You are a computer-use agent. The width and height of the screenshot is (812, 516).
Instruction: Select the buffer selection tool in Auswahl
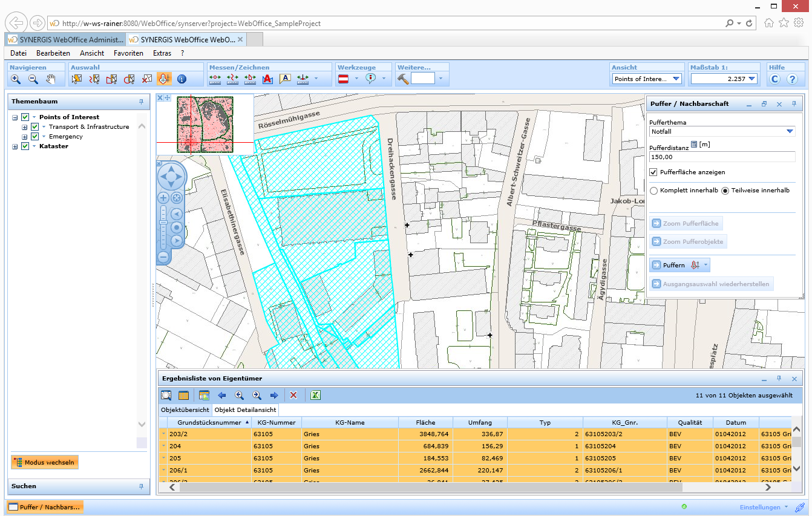164,79
